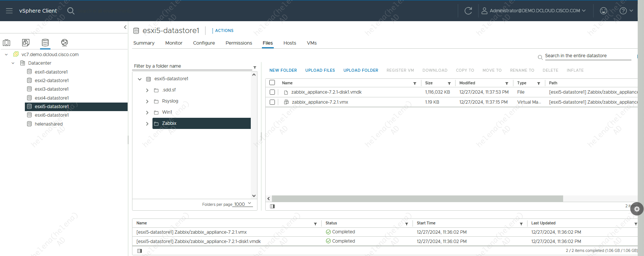Check the zabbix_appliance-7.2.1.vmx file checkbox
Image resolution: width=644 pixels, height=256 pixels.
click(272, 102)
